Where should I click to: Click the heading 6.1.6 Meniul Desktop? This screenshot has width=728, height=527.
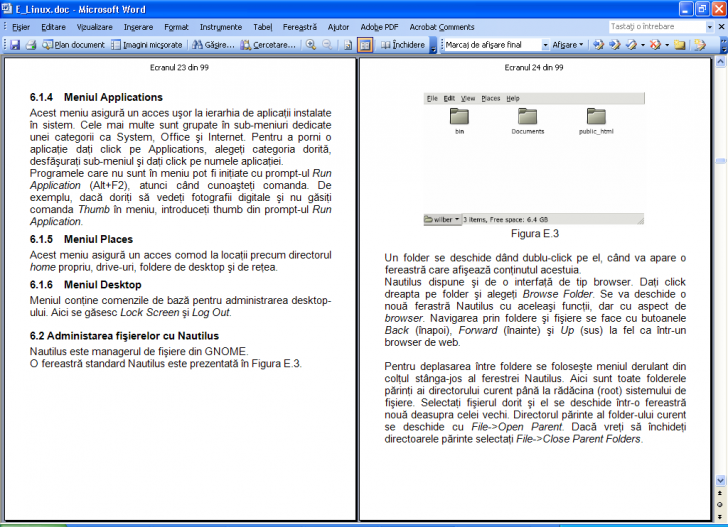coord(85,285)
